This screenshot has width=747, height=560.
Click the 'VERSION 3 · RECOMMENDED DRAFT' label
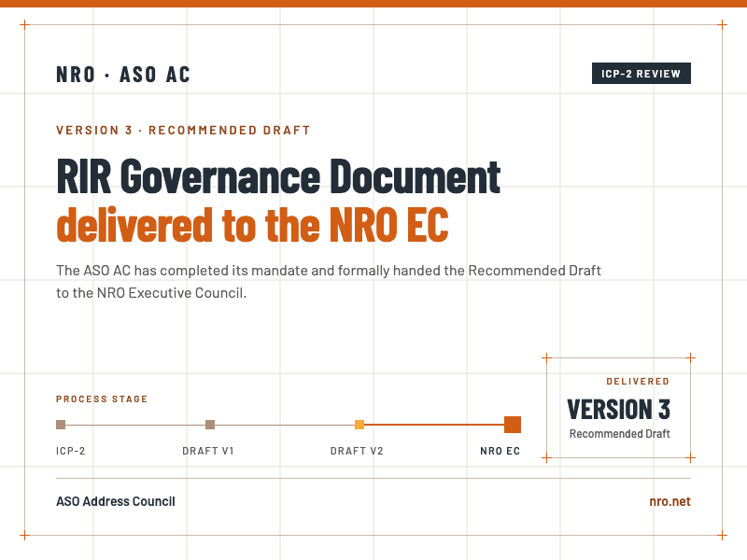(x=183, y=131)
